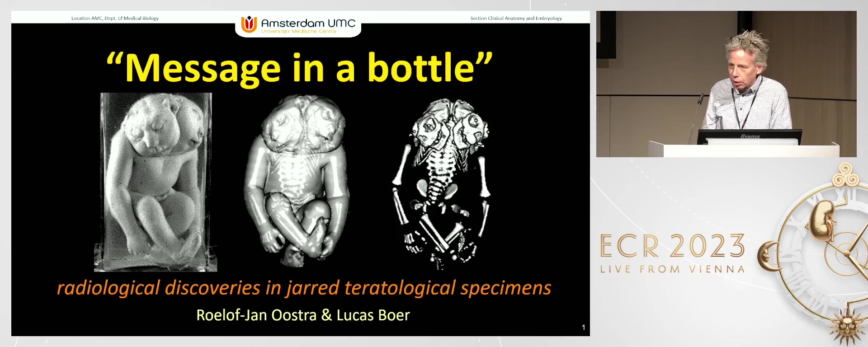Click the orange subtitle about radiological discoveries

(304, 288)
